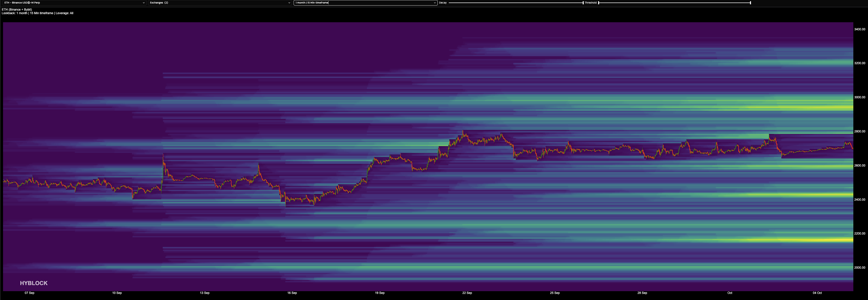This screenshot has height=300, width=868.
Task: Click the 28 Sep date axis label
Action: [x=642, y=293]
